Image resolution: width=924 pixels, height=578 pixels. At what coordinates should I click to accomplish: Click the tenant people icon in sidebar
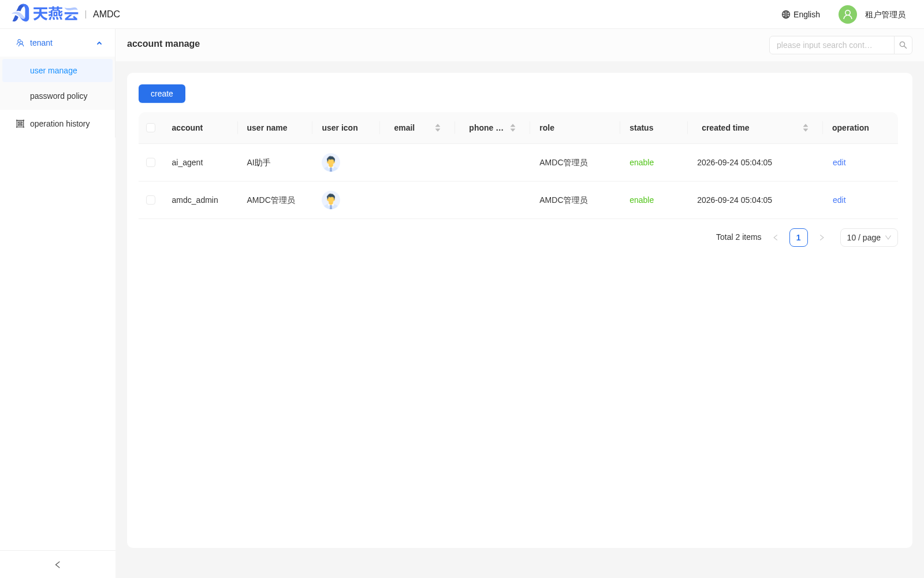[x=20, y=43]
